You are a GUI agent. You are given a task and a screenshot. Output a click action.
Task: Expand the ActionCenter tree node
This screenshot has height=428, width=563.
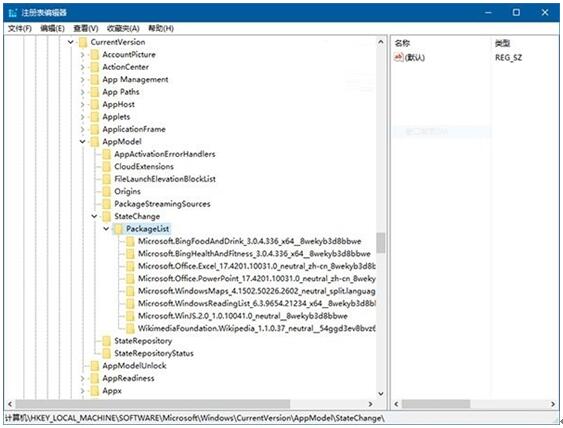[83, 67]
